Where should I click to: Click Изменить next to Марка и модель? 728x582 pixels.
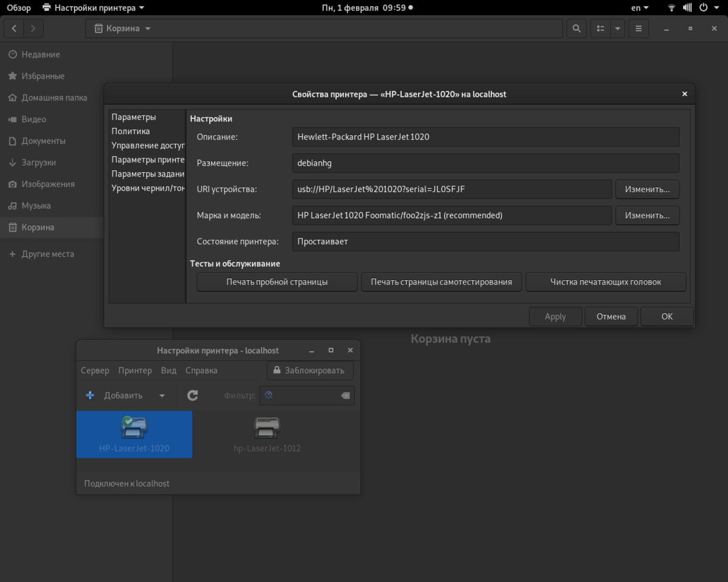(x=647, y=215)
